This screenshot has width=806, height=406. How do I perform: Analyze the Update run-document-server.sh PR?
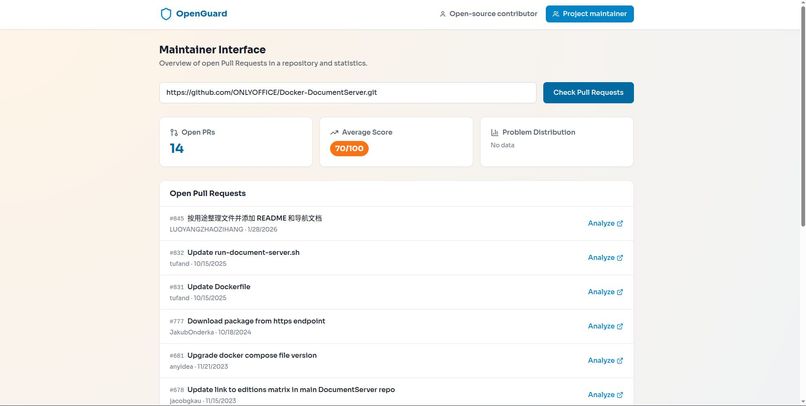point(605,257)
